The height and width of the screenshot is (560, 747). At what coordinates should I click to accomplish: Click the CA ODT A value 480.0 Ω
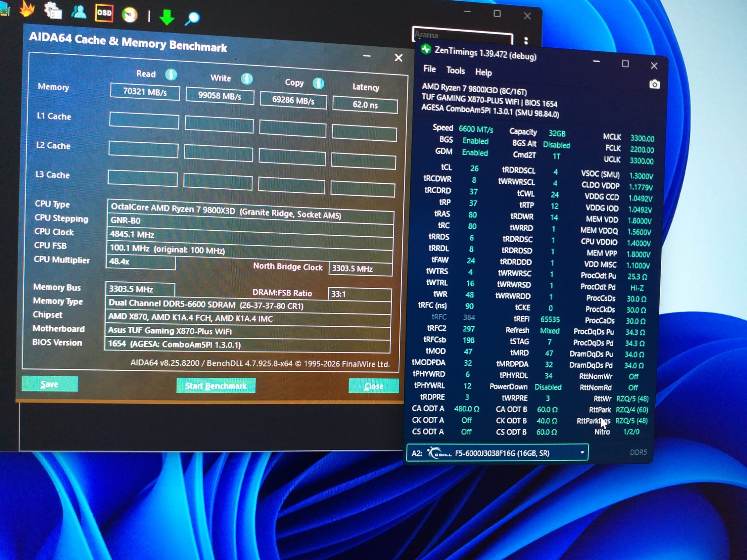467,409
